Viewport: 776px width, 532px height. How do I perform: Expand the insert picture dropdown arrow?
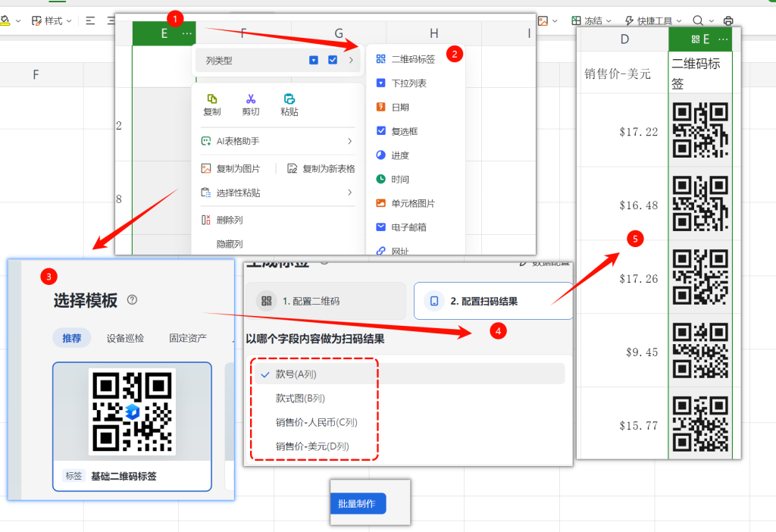pyautogui.click(x=555, y=20)
